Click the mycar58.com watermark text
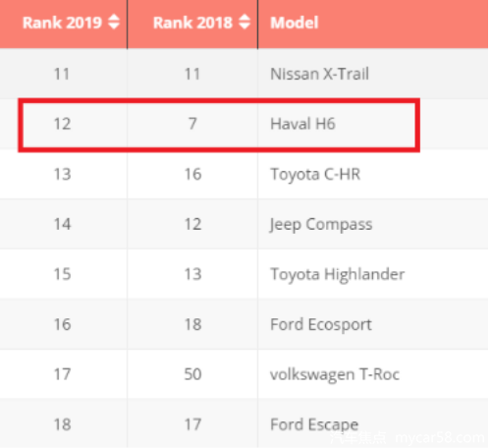Viewport: 490px width, 448px height. [x=440, y=438]
